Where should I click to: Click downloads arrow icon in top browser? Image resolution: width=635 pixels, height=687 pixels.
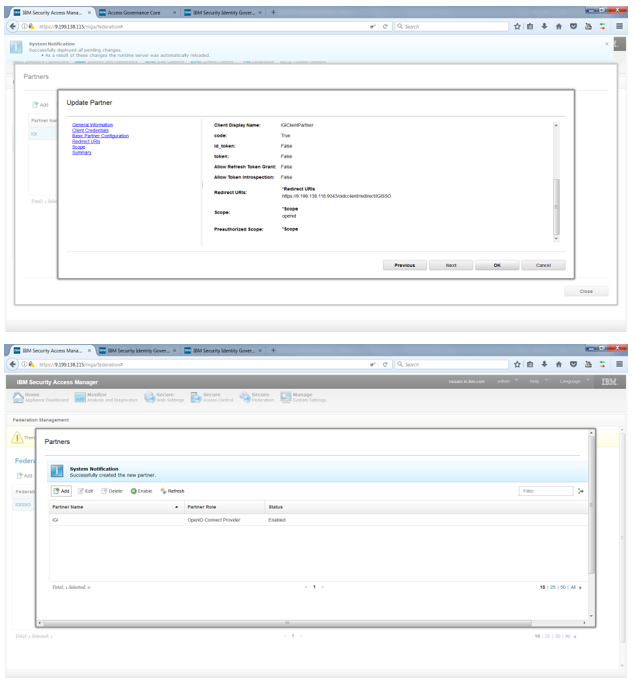tap(544, 26)
